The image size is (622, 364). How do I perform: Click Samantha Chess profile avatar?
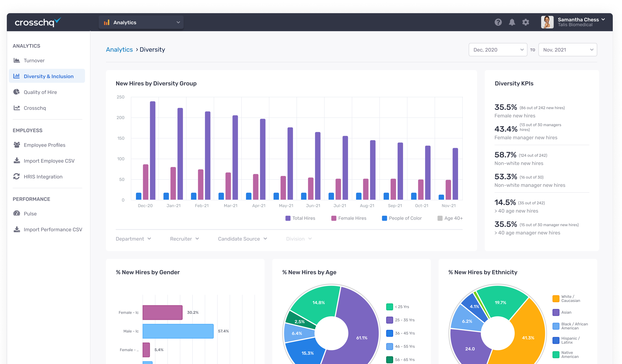(547, 22)
